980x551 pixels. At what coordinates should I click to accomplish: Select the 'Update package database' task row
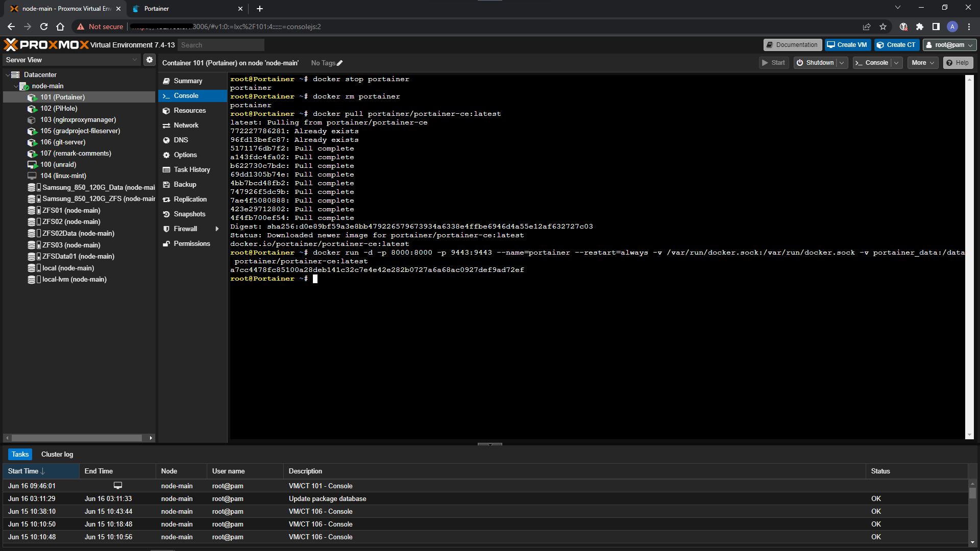coord(485,498)
